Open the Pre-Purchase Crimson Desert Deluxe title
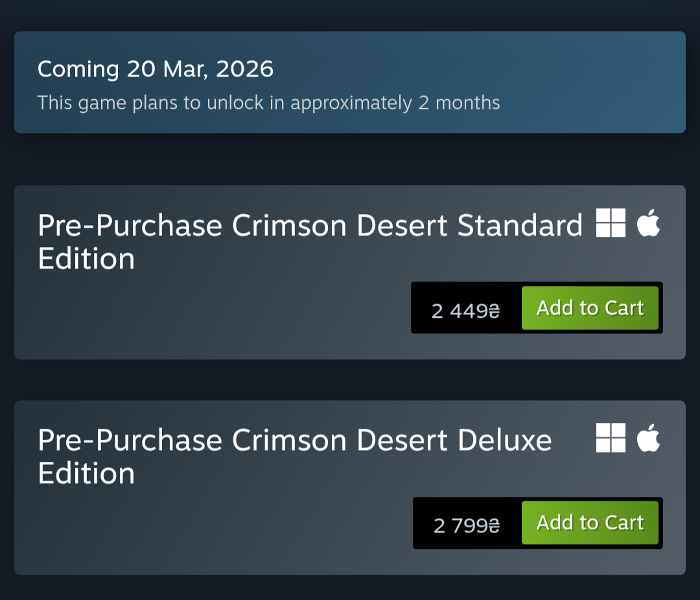The width and height of the screenshot is (700, 600). [x=294, y=440]
